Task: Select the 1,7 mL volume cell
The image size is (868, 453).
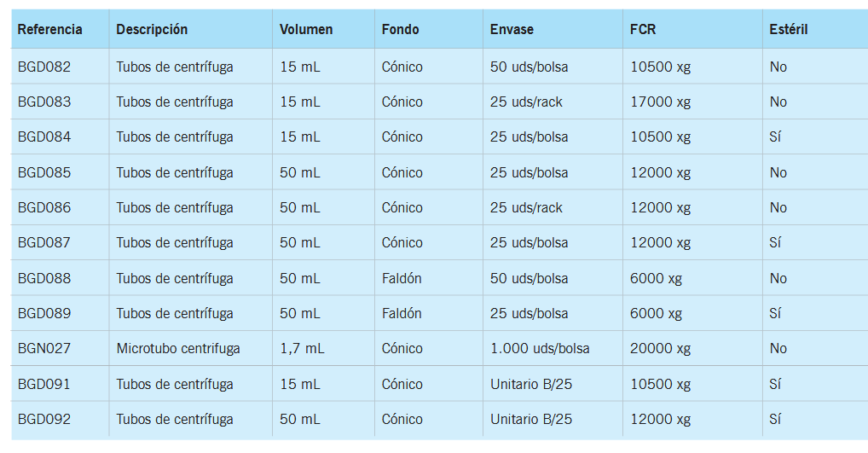Action: [302, 349]
